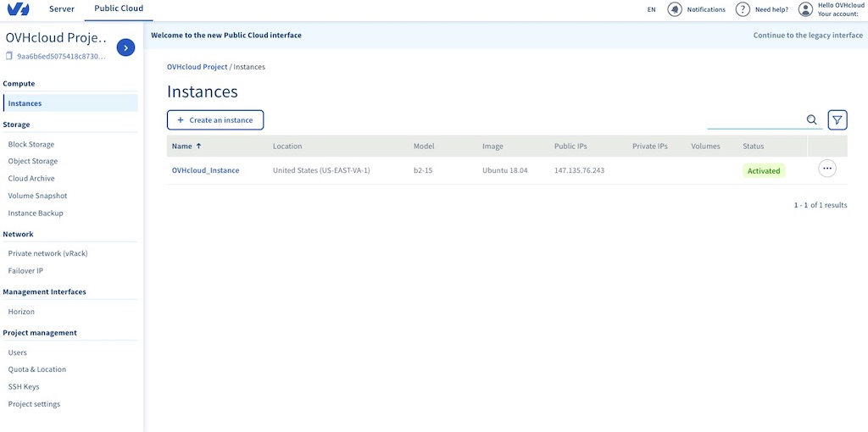Switch to the Server tab
868x432 pixels.
[x=61, y=8]
